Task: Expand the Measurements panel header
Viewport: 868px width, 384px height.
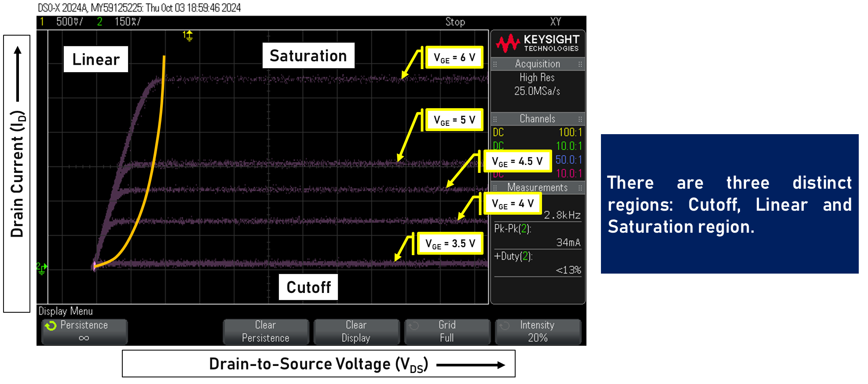Action: [x=538, y=187]
